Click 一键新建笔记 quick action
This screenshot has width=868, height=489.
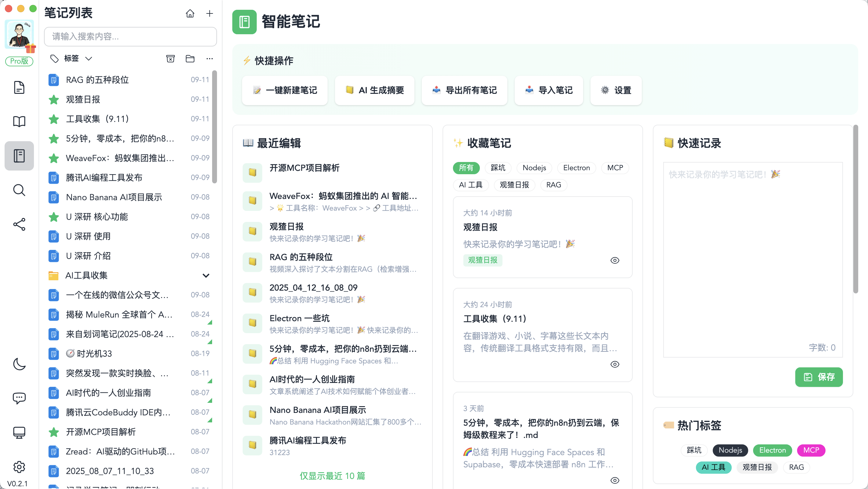point(285,90)
